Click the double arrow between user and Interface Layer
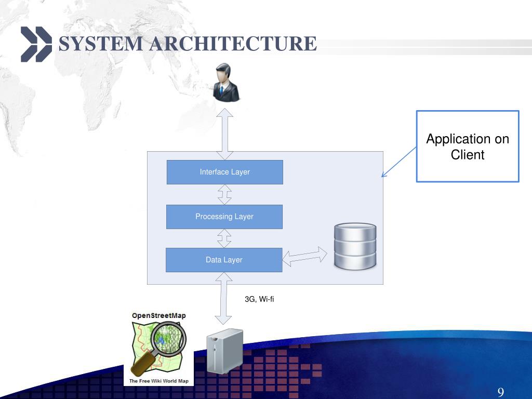Screen dimensions: 532x399 (224, 134)
